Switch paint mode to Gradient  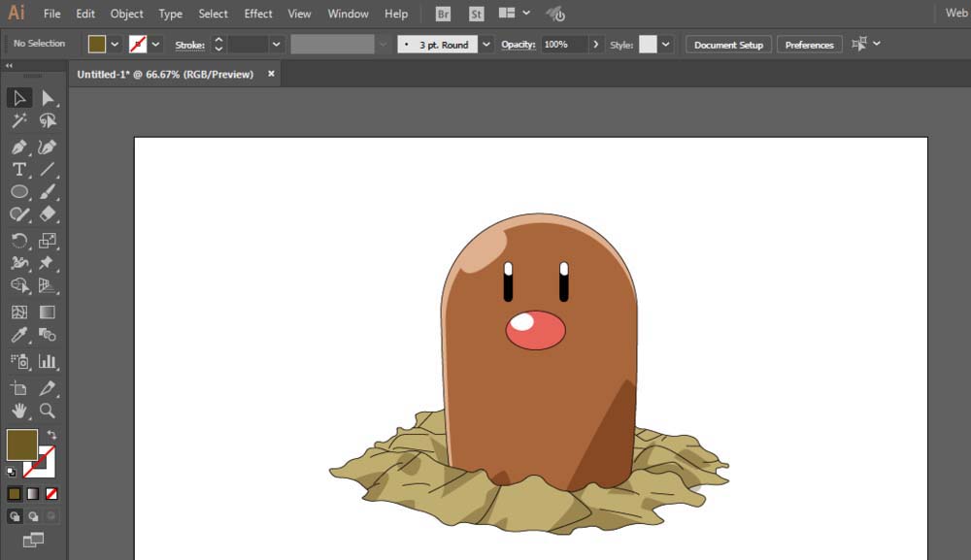pyautogui.click(x=33, y=493)
